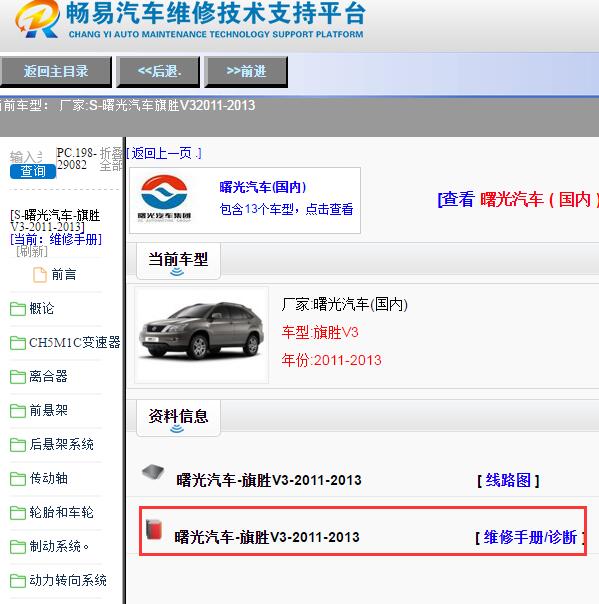Image resolution: width=599 pixels, height=604 pixels.
Task: Click the folder icon beside 传动轴
Action: click(18, 478)
